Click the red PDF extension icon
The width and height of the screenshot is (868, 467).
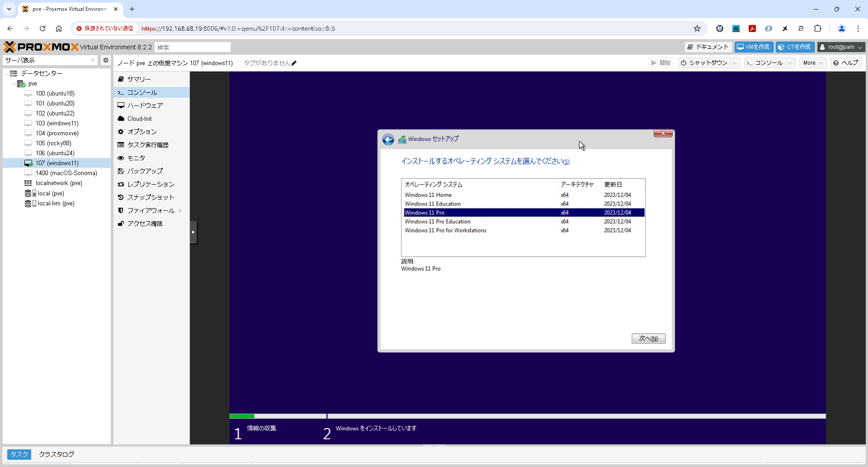752,29
